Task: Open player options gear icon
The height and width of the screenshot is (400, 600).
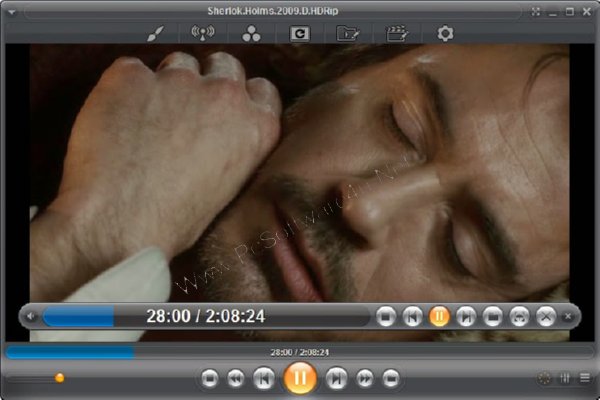Action: pos(445,33)
